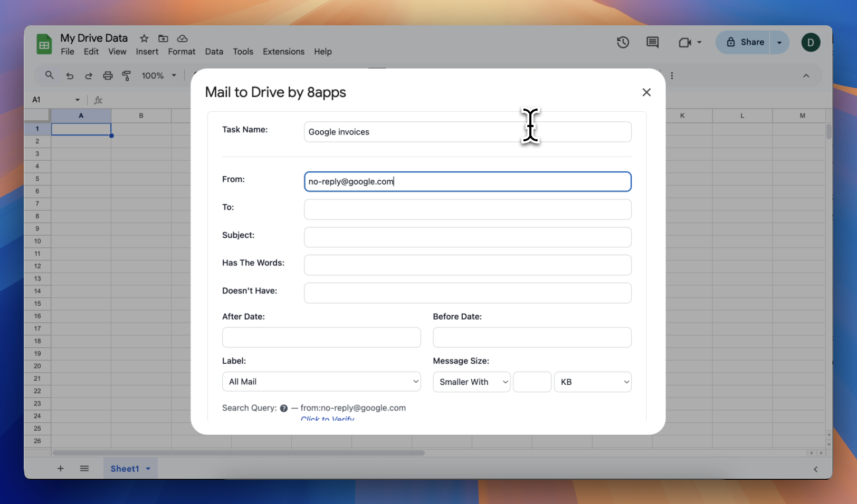Click the print icon
The height and width of the screenshot is (504, 857).
(x=108, y=76)
